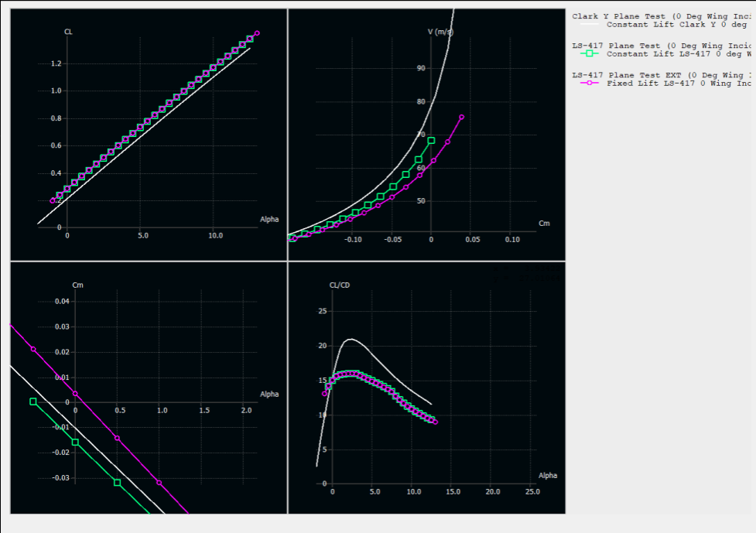Image resolution: width=756 pixels, height=533 pixels.
Task: Click the white Clark Y legend line sample
Action: (589, 25)
